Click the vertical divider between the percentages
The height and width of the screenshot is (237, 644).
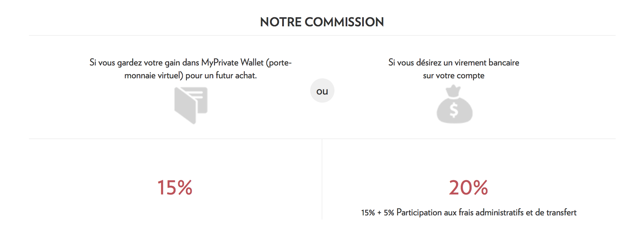coord(322,179)
